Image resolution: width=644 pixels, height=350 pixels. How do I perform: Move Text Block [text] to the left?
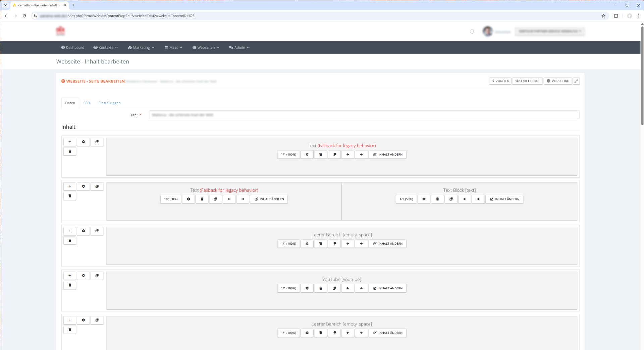[x=465, y=199]
